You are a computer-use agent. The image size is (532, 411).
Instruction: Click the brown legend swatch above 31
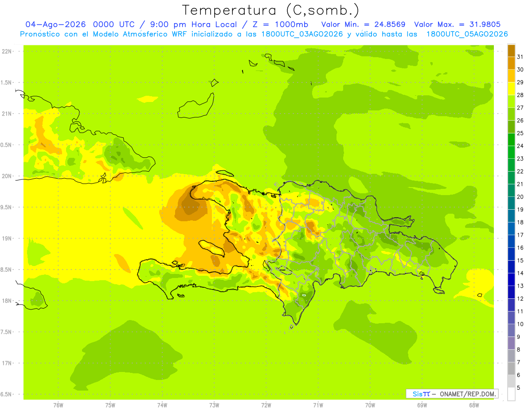tap(511, 50)
